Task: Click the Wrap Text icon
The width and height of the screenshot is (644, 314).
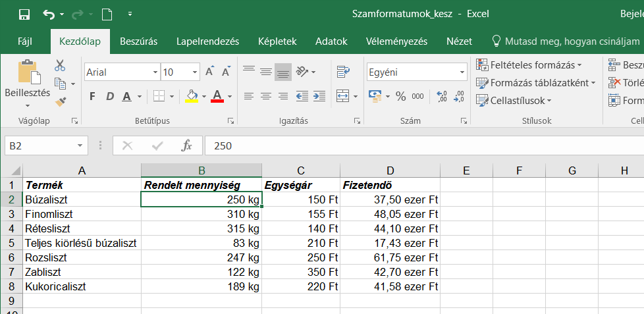Action: coord(342,72)
